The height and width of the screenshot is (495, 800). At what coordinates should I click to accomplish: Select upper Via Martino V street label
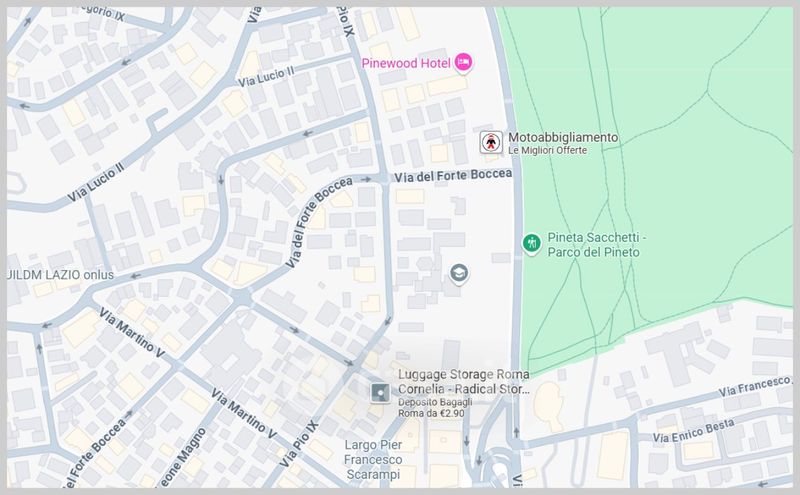pos(132,332)
